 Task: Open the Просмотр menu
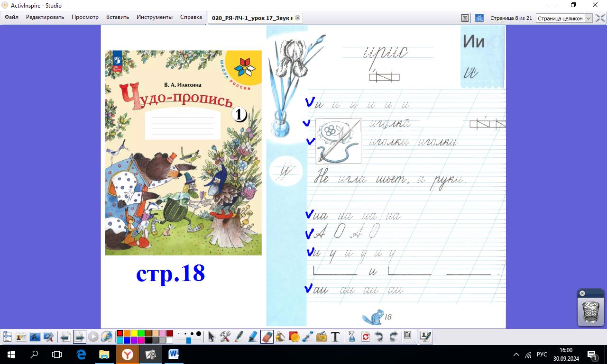(x=85, y=17)
